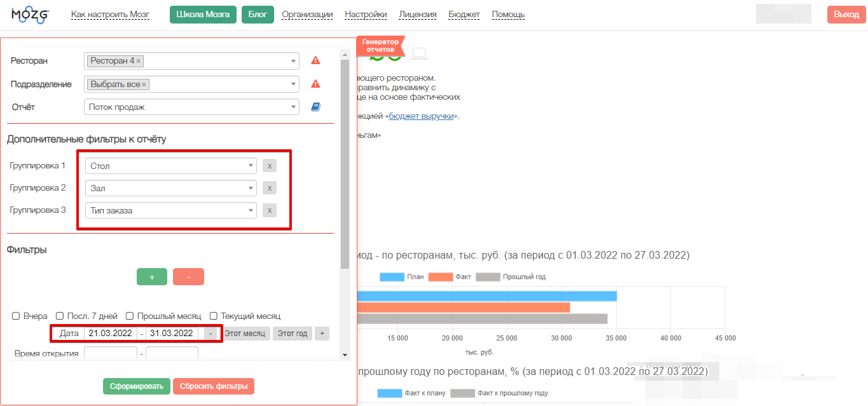The width and height of the screenshot is (868, 406).
Task: Open the report help book icon
Action: (x=315, y=107)
